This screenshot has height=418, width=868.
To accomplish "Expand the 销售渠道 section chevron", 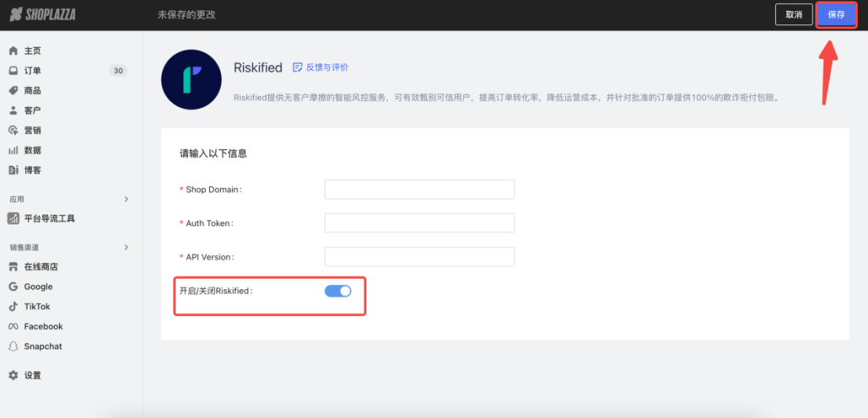I will click(x=127, y=247).
